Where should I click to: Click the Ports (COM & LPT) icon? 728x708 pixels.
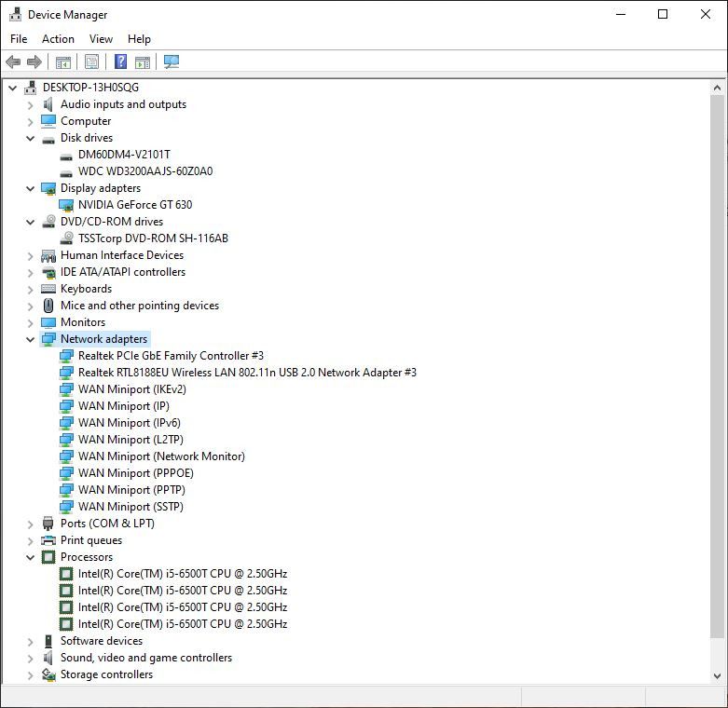(48, 524)
